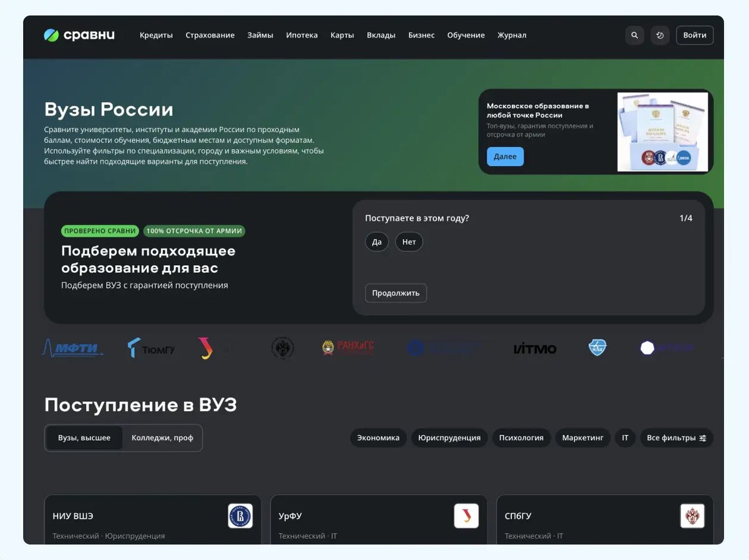Click the Продолжить button
The width and height of the screenshot is (749, 560).
point(396,293)
